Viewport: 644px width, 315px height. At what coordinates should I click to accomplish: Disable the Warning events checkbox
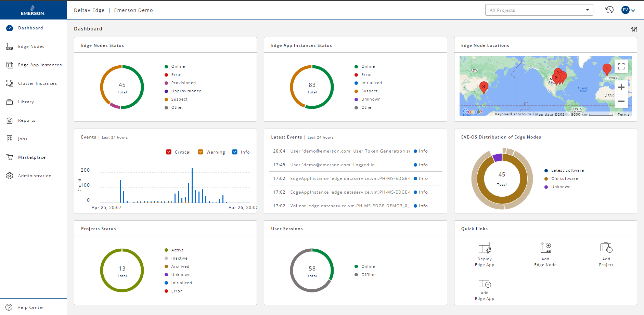(x=201, y=152)
